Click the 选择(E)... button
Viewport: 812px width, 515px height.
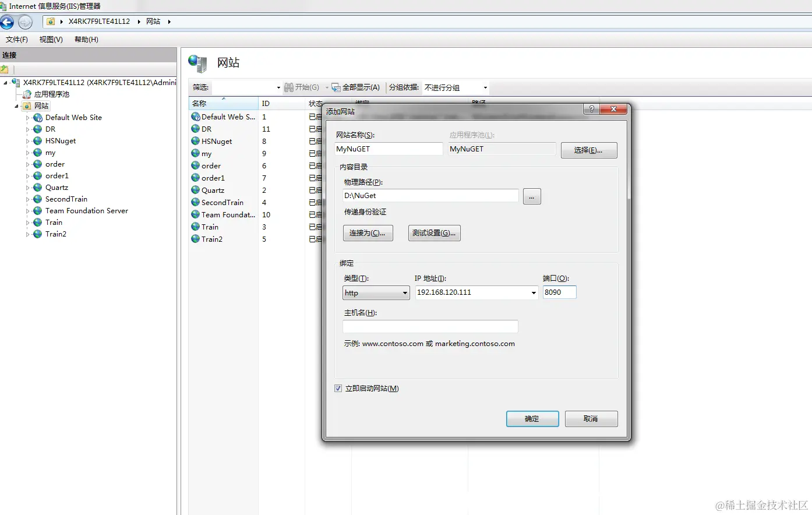click(589, 150)
